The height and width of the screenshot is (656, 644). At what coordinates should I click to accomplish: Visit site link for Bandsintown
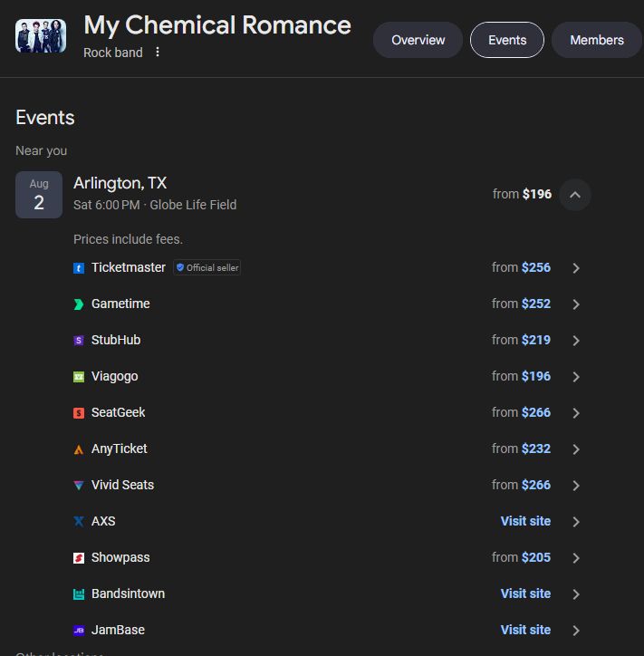point(525,593)
